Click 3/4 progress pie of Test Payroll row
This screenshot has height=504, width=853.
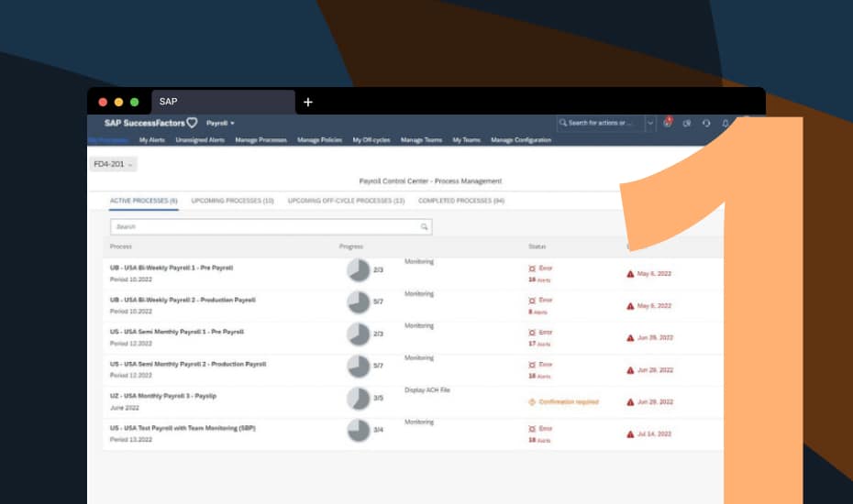tap(359, 430)
